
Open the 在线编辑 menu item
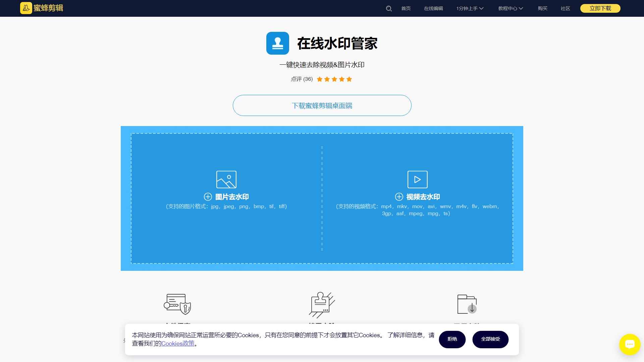[x=433, y=8]
